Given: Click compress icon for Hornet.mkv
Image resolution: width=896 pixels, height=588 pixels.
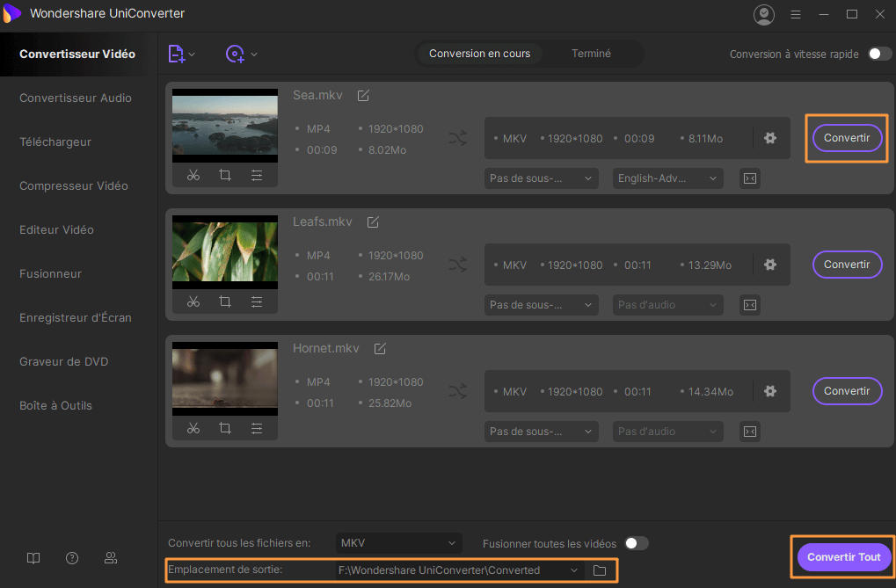Looking at the screenshot, I should [750, 432].
